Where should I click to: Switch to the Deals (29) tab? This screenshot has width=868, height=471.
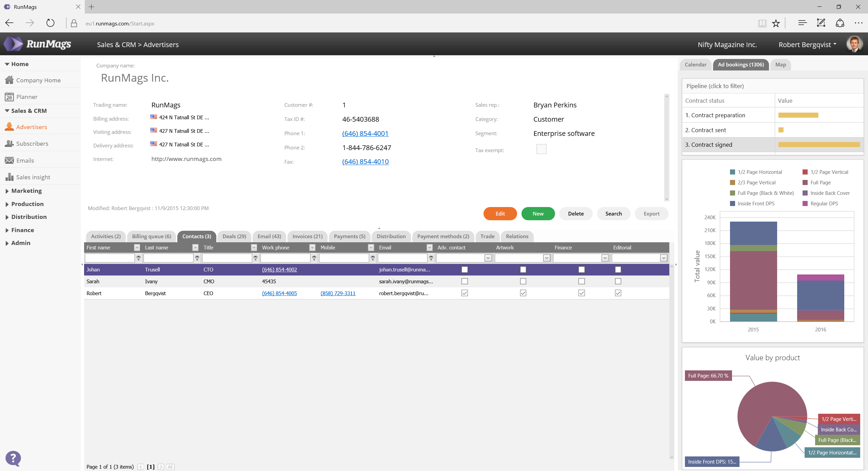click(234, 236)
